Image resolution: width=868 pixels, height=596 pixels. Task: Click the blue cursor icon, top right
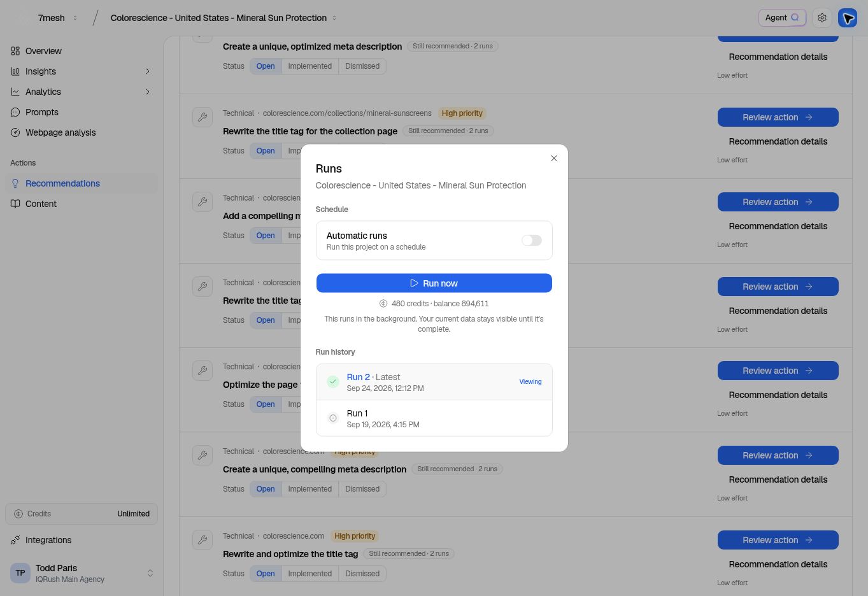(x=848, y=18)
